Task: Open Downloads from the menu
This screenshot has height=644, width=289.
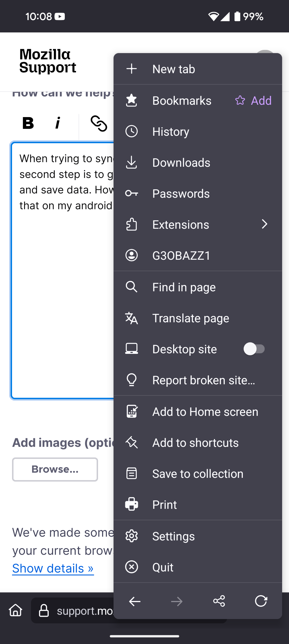Action: pos(181,162)
